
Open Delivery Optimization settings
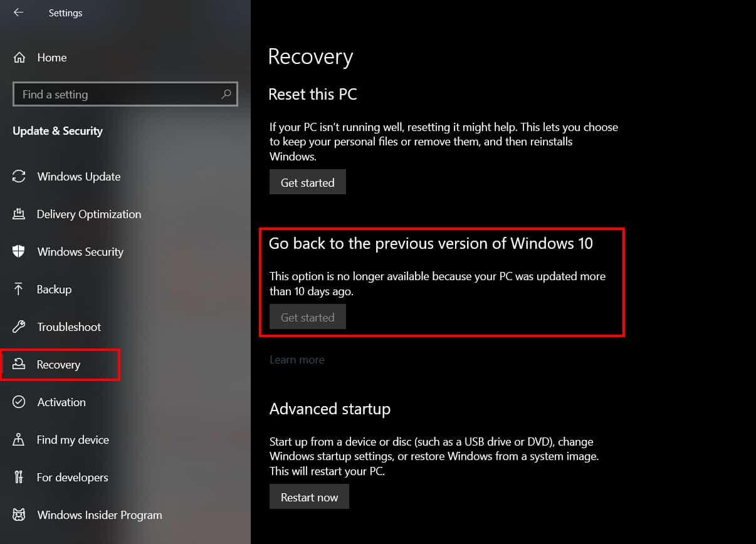coord(20,214)
